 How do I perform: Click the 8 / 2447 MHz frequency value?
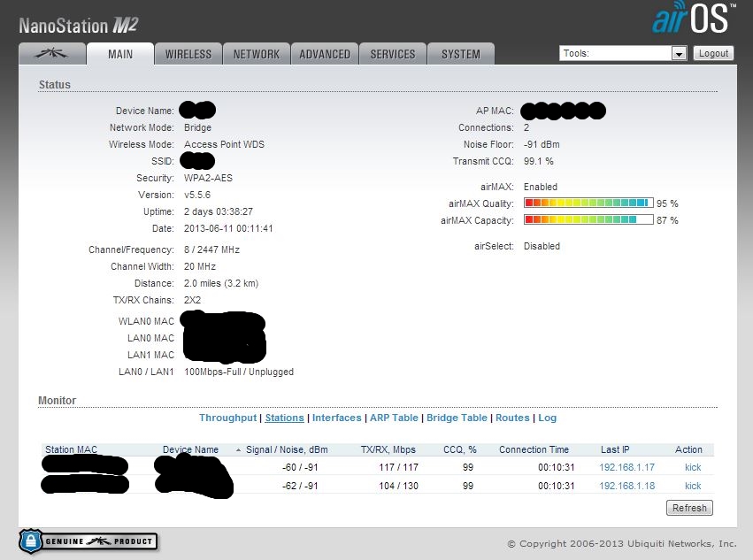click(x=211, y=249)
